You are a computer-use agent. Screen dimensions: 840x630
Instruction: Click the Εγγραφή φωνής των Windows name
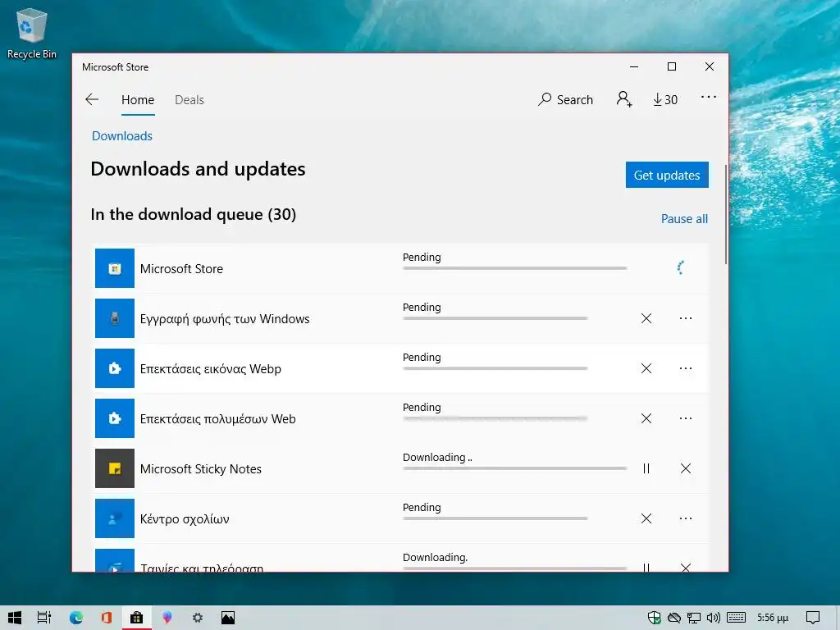click(x=225, y=319)
